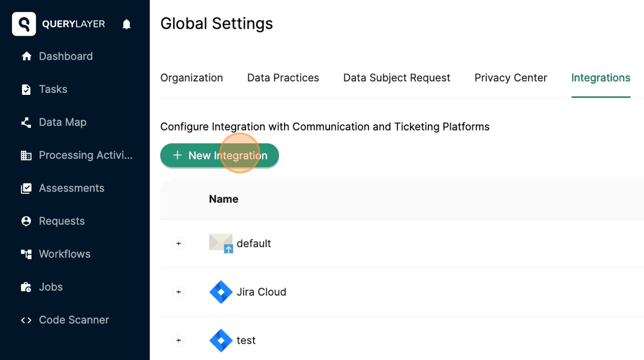The width and height of the screenshot is (644, 360).
Task: Select the Workflows icon
Action: coord(26,254)
